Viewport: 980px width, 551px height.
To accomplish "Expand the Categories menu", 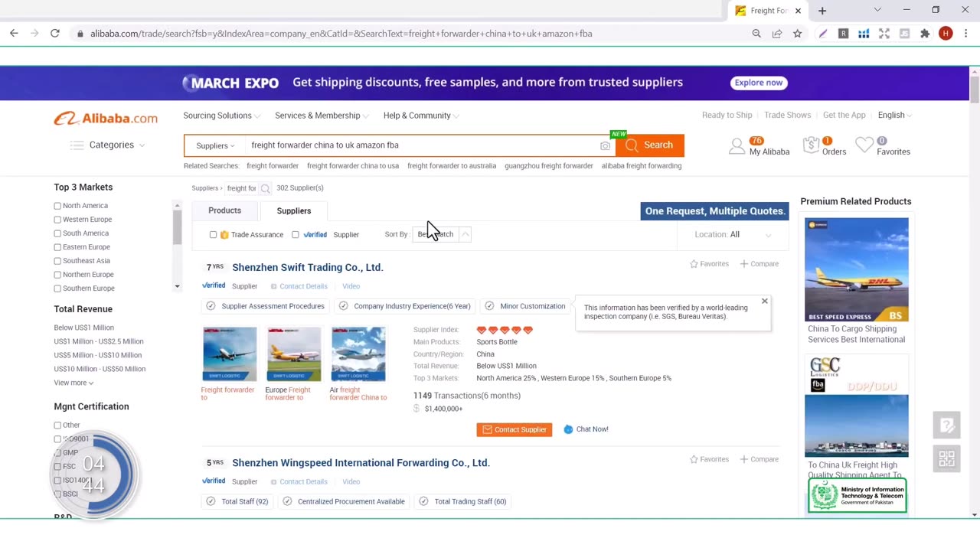I will coord(107,145).
